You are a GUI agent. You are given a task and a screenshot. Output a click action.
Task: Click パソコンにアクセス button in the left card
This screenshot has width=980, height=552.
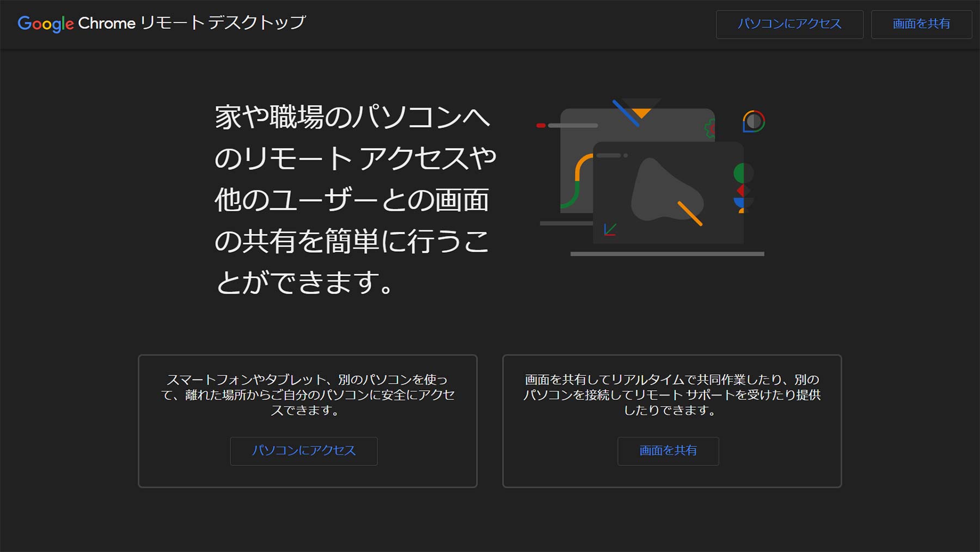coord(304,451)
